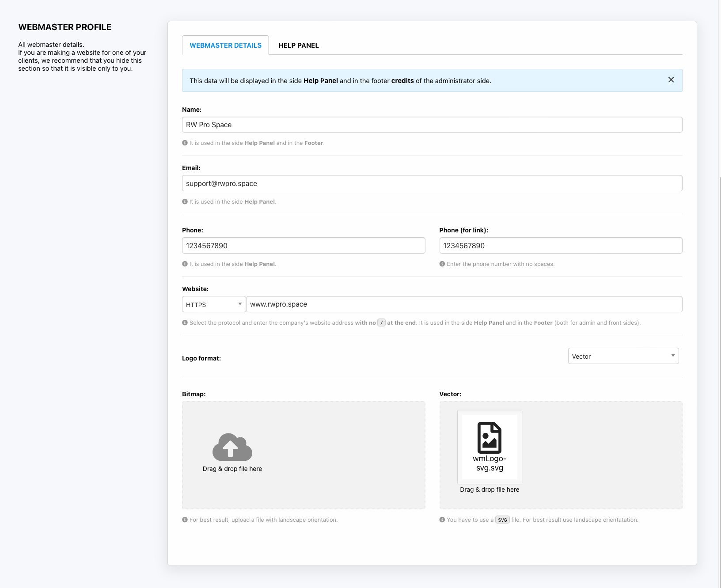This screenshot has width=721, height=588.
Task: Click info icon under Bitmap upload area
Action: click(x=185, y=520)
